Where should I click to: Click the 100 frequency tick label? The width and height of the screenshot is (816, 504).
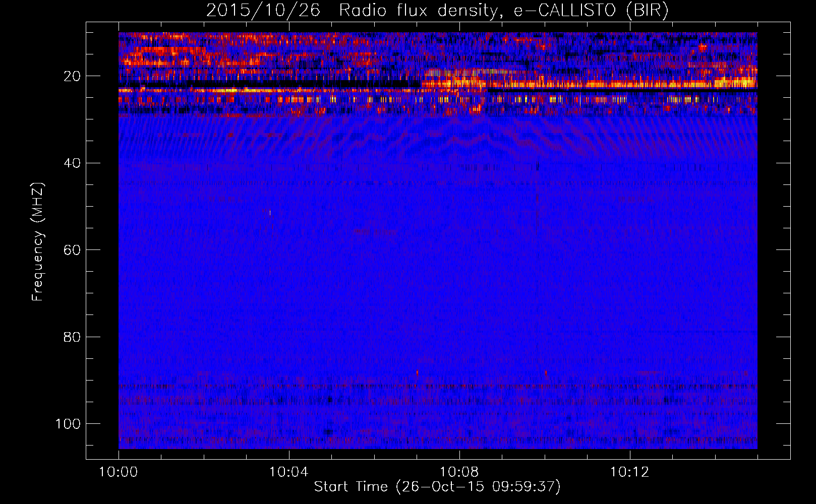[x=68, y=424]
